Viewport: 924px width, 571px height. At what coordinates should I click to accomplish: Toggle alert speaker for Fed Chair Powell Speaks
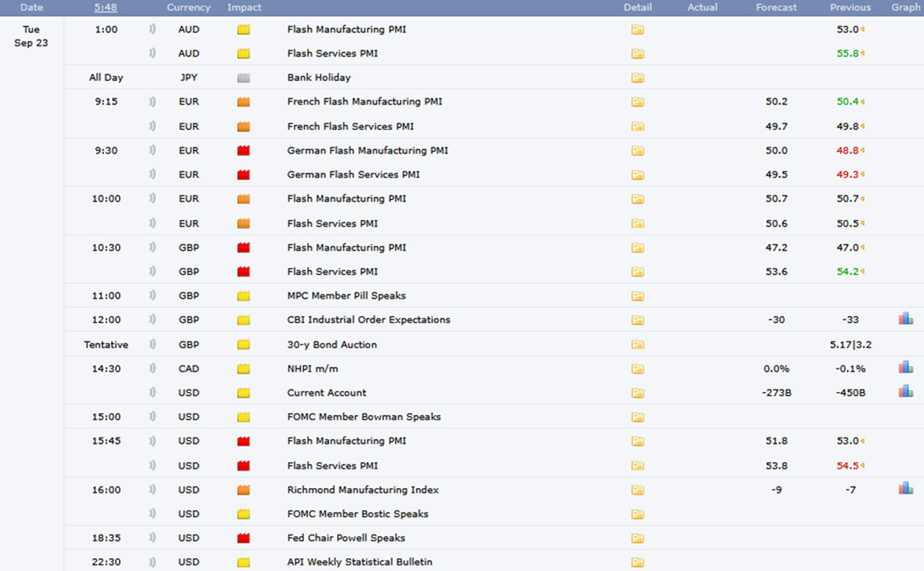(x=152, y=538)
